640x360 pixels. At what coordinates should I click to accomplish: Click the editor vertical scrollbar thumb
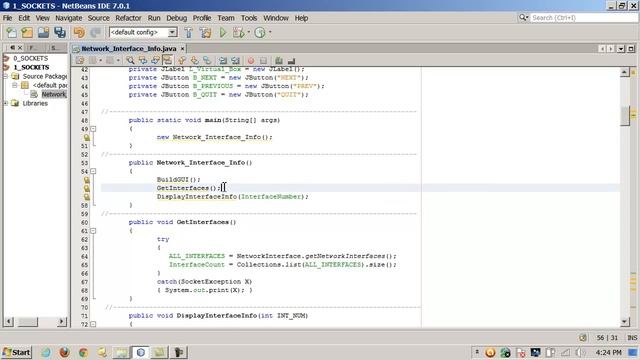pos(625,116)
